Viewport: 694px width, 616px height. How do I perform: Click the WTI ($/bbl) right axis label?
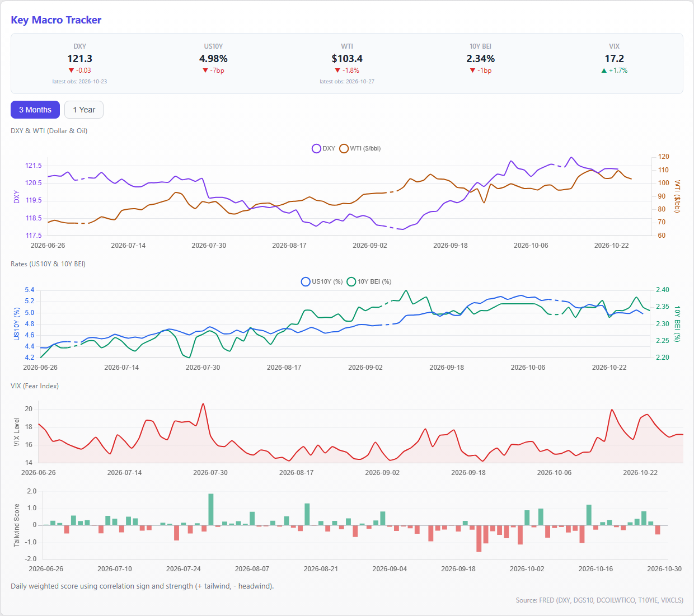point(677,196)
